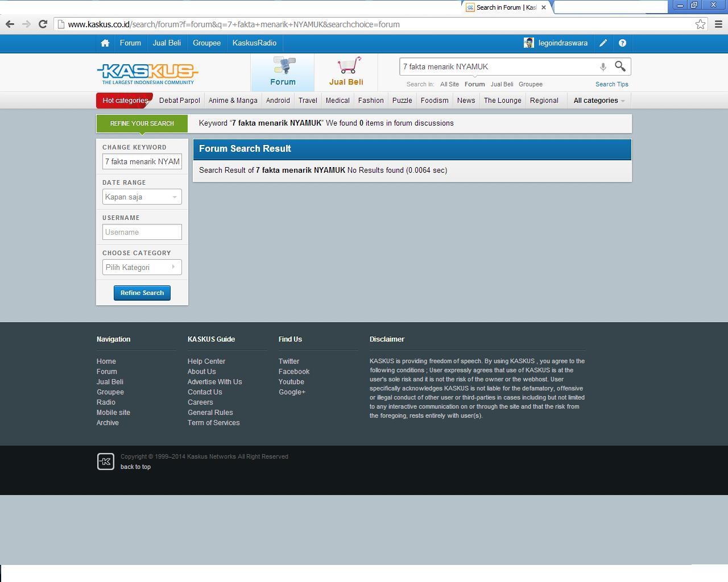The width and height of the screenshot is (728, 582).
Task: Click the browser forward arrow
Action: pos(26,24)
